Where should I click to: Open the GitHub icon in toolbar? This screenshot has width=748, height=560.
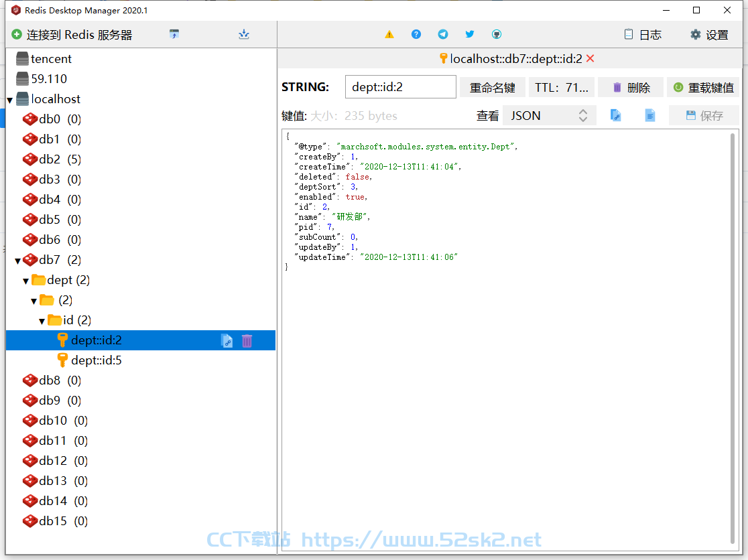[496, 34]
